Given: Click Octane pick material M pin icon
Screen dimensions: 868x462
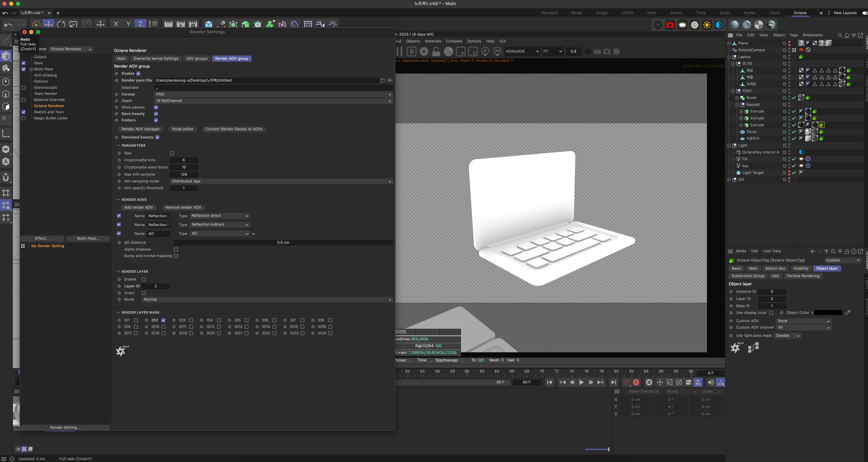Looking at the screenshot, I should pos(497,52).
